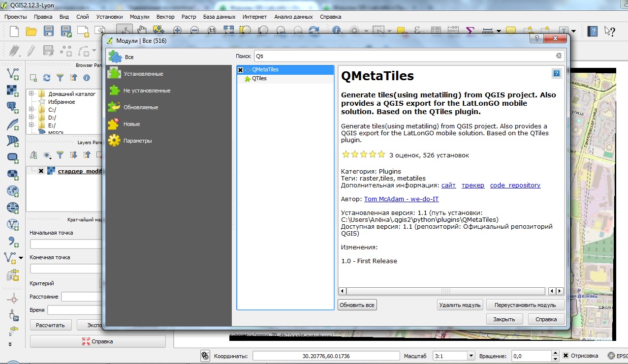
Task: Expand the hidden left toolbar items chevron
Action: point(10,344)
